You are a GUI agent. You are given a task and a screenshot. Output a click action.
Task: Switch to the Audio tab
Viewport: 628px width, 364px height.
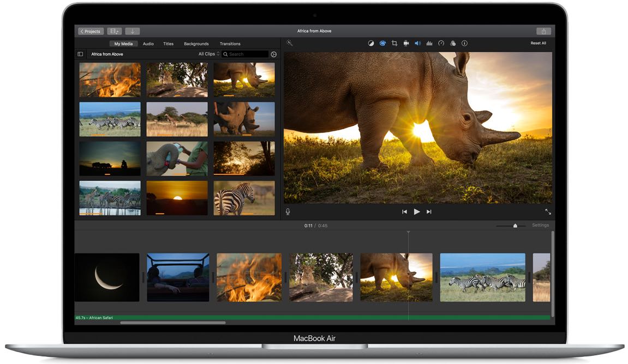(x=148, y=44)
